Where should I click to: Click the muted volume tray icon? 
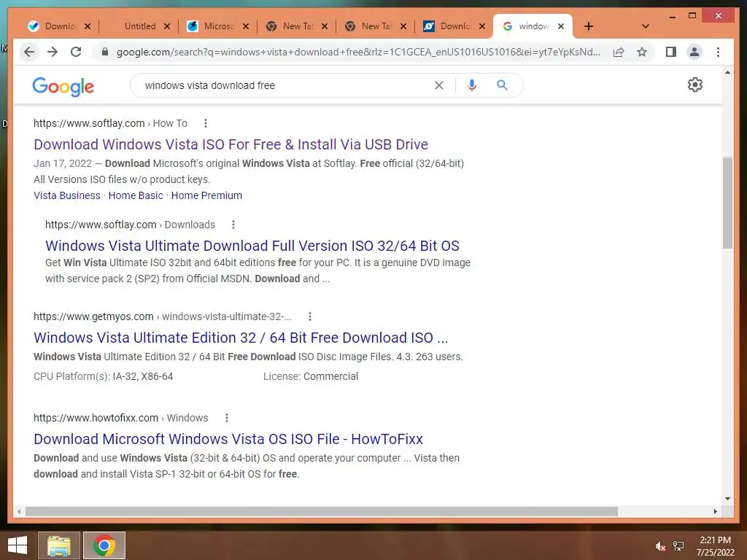click(x=660, y=546)
